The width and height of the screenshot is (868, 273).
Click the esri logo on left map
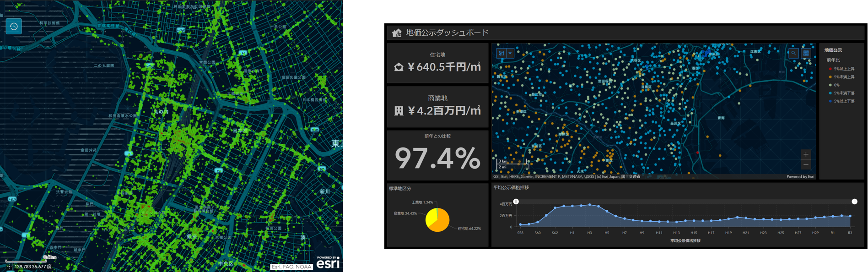(x=328, y=263)
